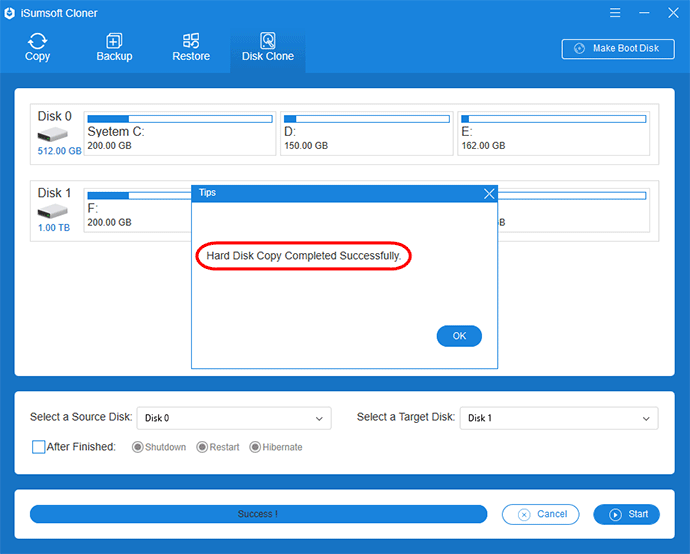The height and width of the screenshot is (554, 690).
Task: Select the Syetem C: partition
Action: point(180,133)
